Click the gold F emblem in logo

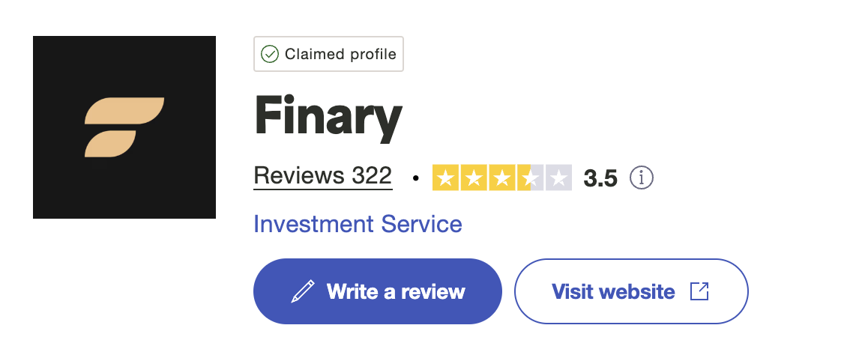click(x=124, y=127)
